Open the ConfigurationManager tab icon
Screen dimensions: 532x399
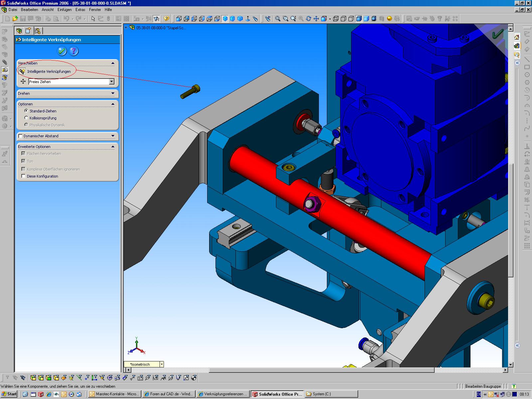(x=38, y=31)
